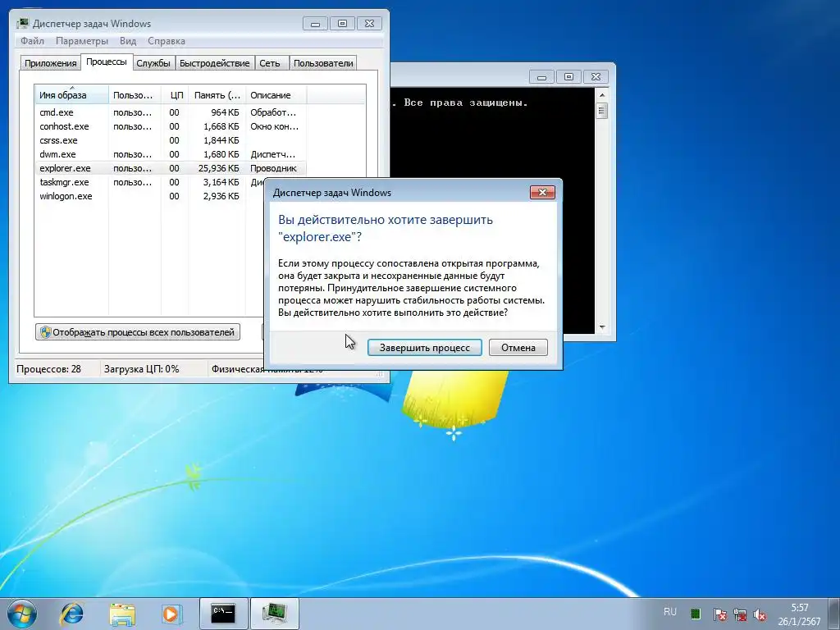Image resolution: width=840 pixels, height=630 pixels.
Task: Click the RU language indicator
Action: tap(669, 612)
